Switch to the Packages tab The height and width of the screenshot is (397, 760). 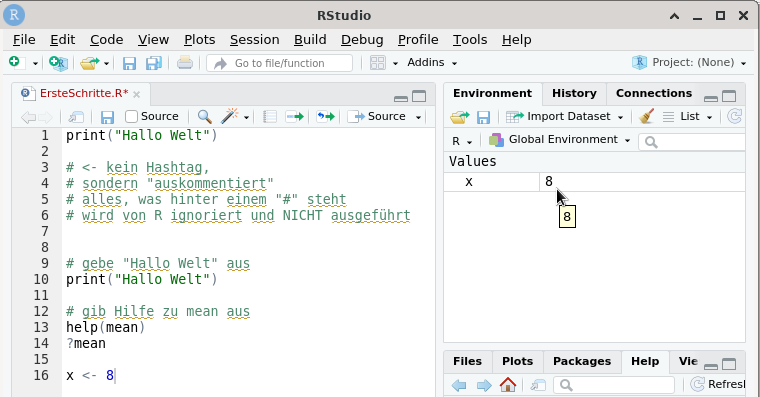tap(582, 361)
